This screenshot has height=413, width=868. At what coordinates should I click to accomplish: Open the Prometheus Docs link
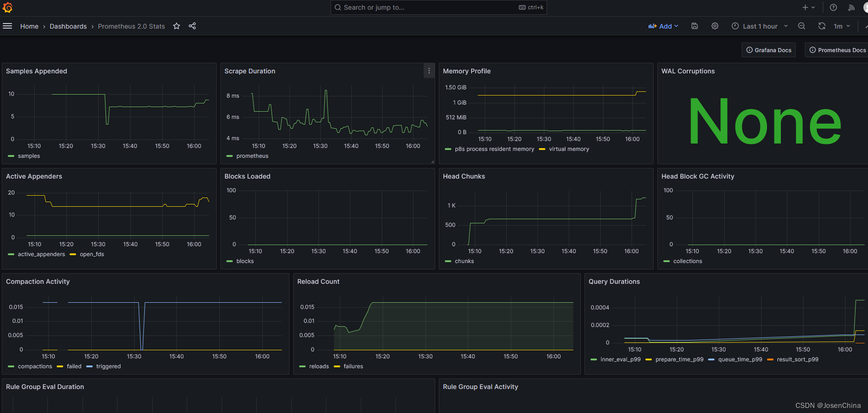[838, 50]
